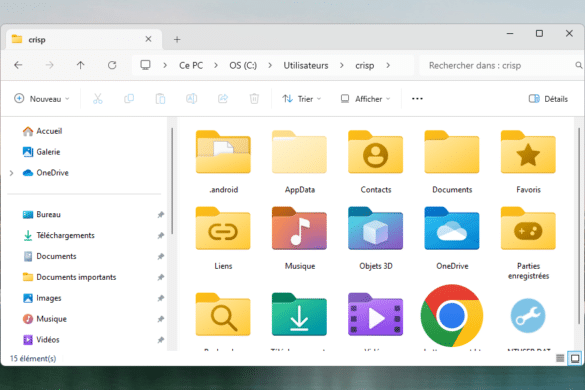Expand the OneDrive sidebar node
585x390 pixels.
click(x=11, y=173)
